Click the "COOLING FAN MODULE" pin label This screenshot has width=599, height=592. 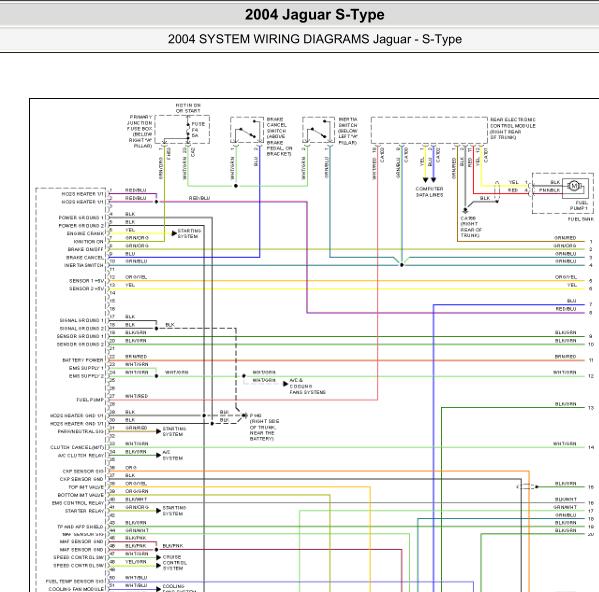tap(76, 589)
